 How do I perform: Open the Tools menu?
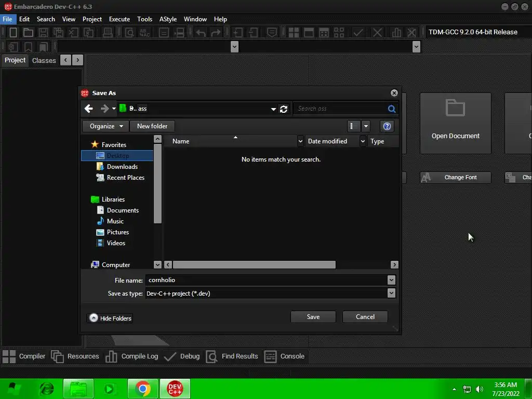[144, 19]
